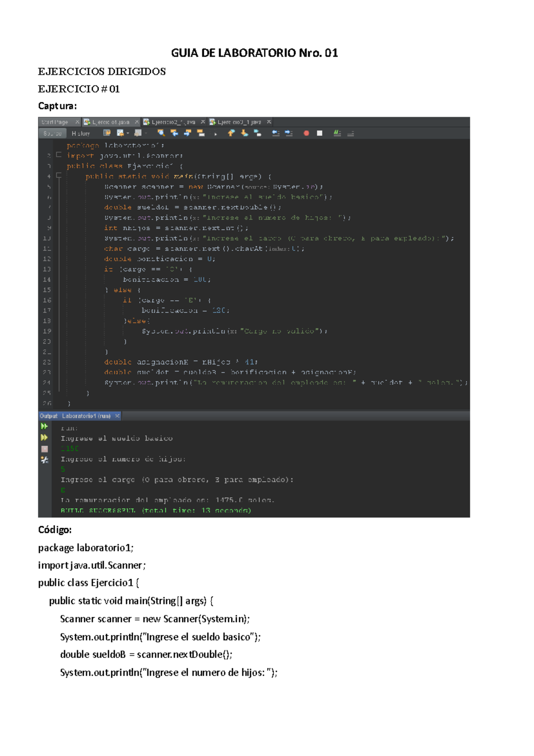This screenshot has width=534, height=756.
Task: Click the Stop Macro Recording square icon
Action: click(320, 133)
